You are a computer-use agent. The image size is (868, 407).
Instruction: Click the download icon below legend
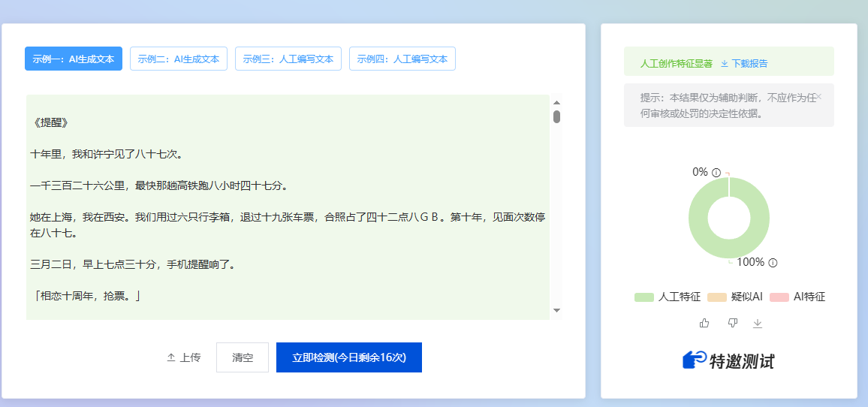(758, 323)
